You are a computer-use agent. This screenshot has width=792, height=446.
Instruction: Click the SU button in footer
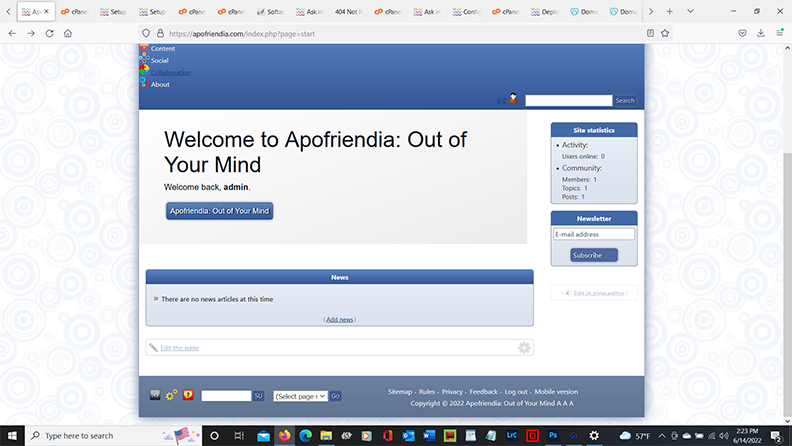click(258, 396)
